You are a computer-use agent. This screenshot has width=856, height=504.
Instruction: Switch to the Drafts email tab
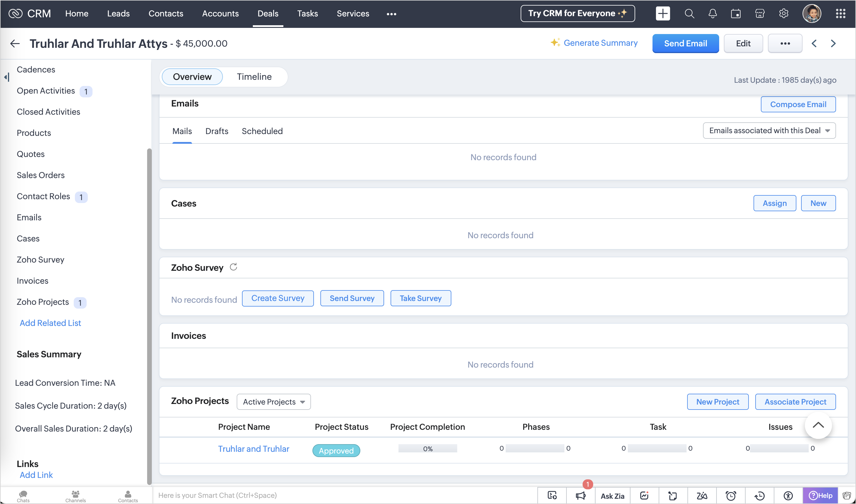pyautogui.click(x=216, y=131)
